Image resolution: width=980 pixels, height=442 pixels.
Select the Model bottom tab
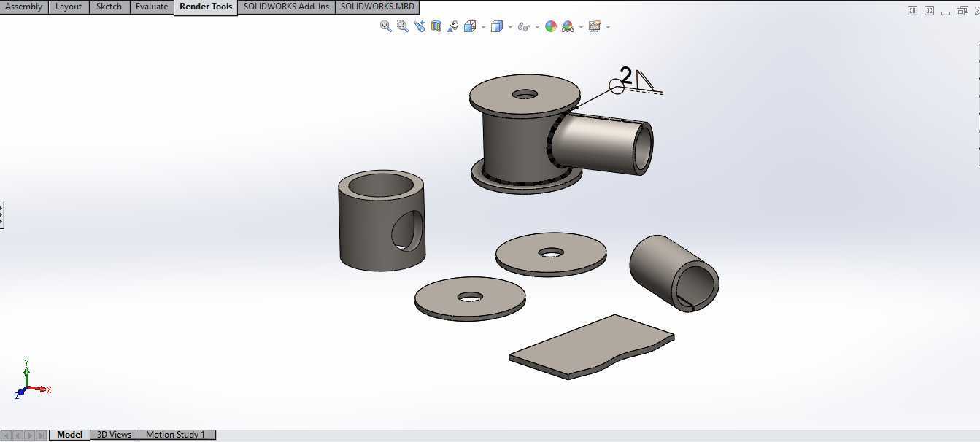[x=69, y=435]
